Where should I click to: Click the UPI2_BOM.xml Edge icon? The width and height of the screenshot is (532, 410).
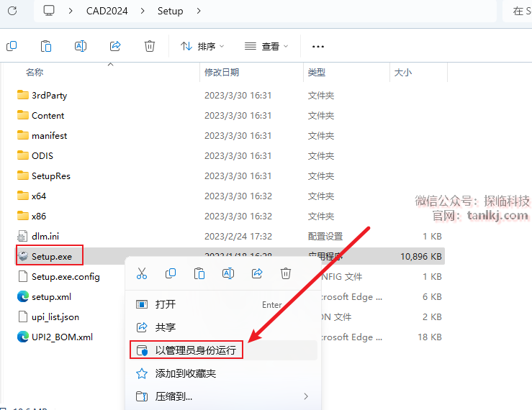[x=23, y=337]
